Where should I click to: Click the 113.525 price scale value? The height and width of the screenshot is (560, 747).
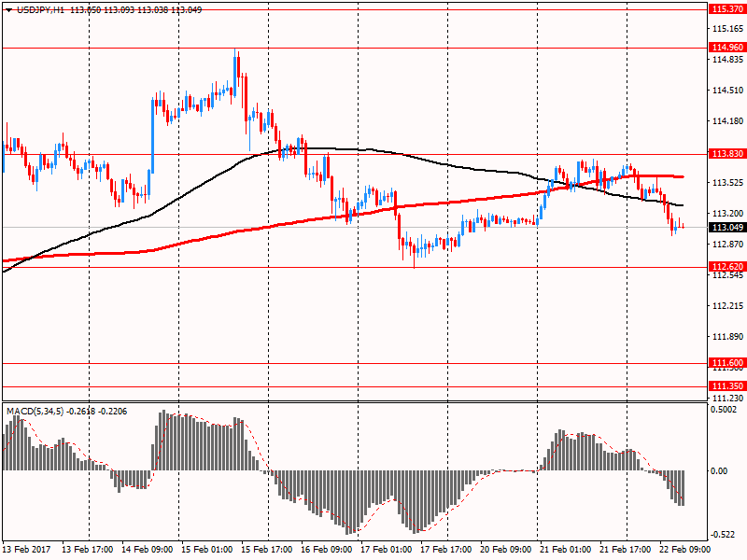[727, 182]
